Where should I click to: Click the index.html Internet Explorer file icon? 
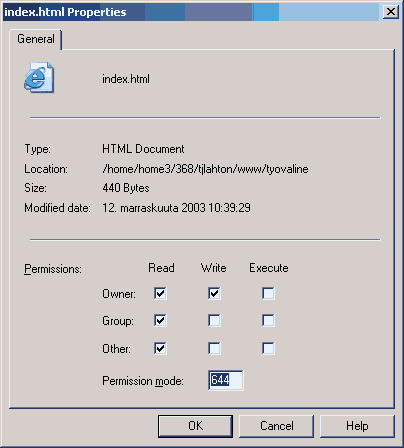click(x=39, y=77)
